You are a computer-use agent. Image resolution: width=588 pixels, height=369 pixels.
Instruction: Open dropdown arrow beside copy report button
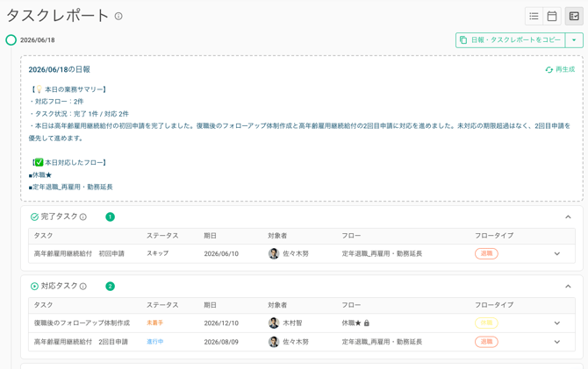[x=574, y=40]
